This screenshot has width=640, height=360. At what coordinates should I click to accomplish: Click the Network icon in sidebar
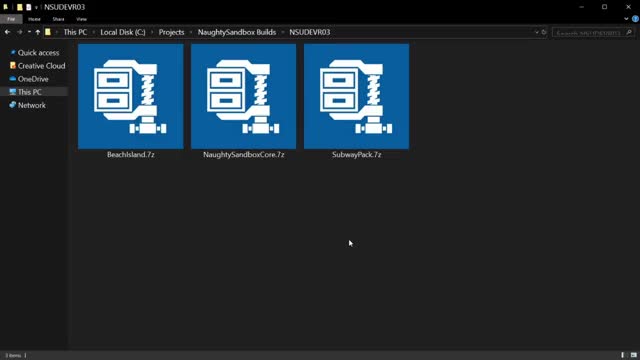point(13,105)
